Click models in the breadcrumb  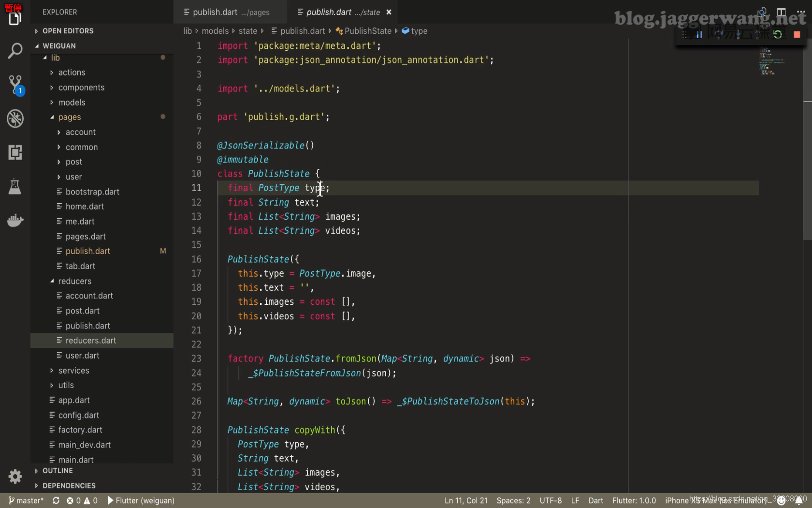click(x=215, y=31)
